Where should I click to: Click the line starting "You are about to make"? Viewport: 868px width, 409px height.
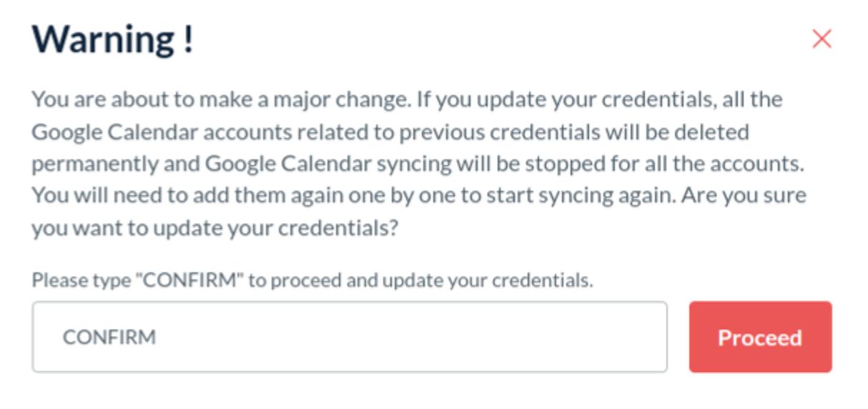pos(407,99)
